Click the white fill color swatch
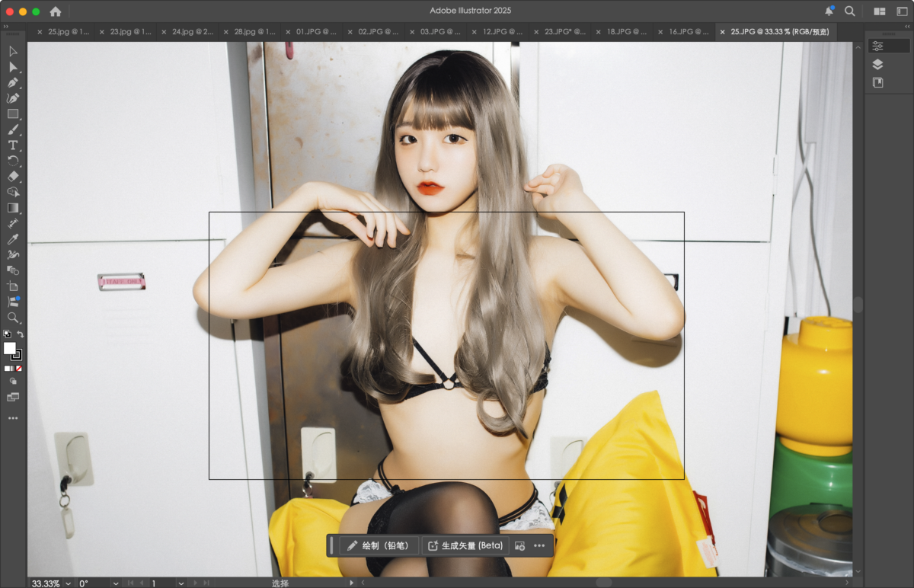 click(9, 348)
